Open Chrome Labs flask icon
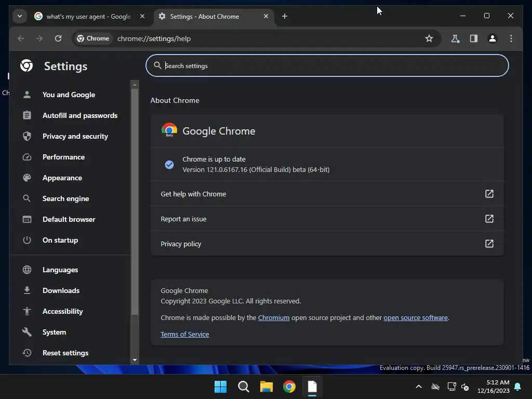 (x=455, y=38)
